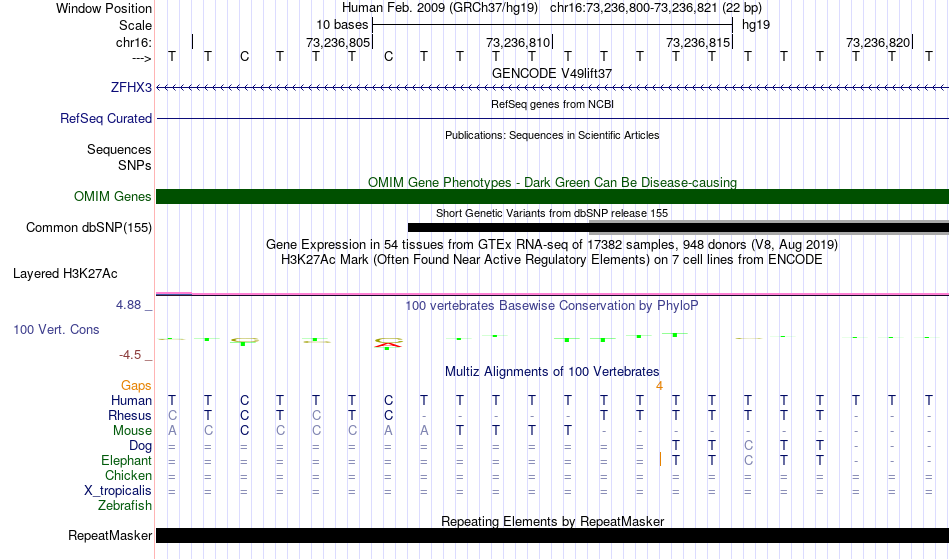Open the Layered H3K27Ac track label
This screenshot has height=559, width=950.
[x=65, y=273]
